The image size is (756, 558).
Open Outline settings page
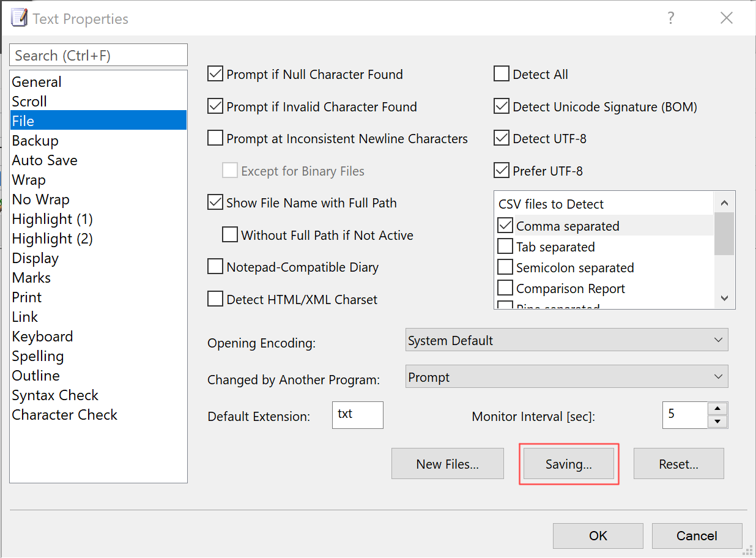(98, 376)
